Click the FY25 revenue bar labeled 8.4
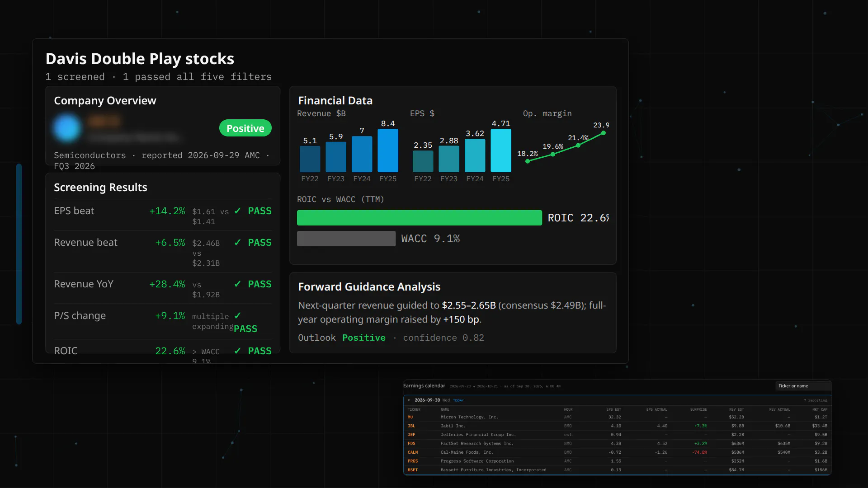 (388, 150)
